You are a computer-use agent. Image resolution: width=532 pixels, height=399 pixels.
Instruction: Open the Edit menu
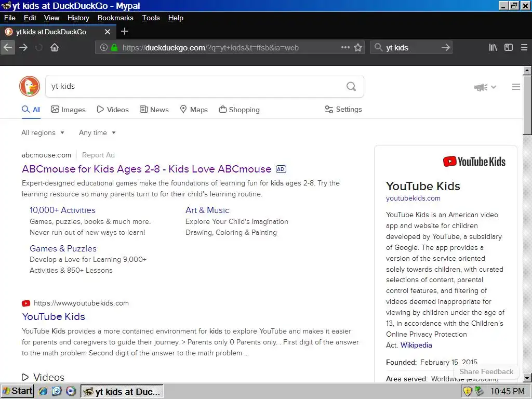click(30, 18)
